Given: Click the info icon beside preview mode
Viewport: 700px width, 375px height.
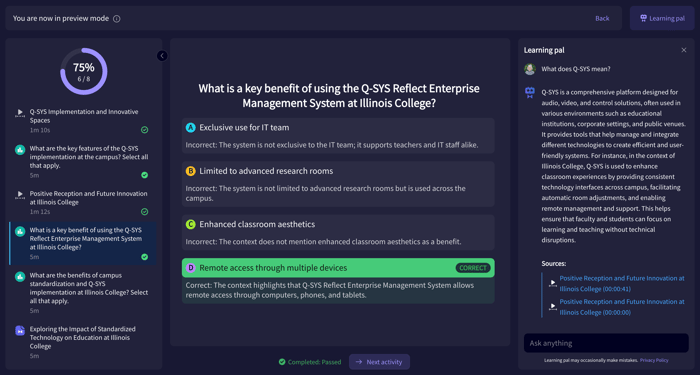Looking at the screenshot, I should pyautogui.click(x=117, y=19).
